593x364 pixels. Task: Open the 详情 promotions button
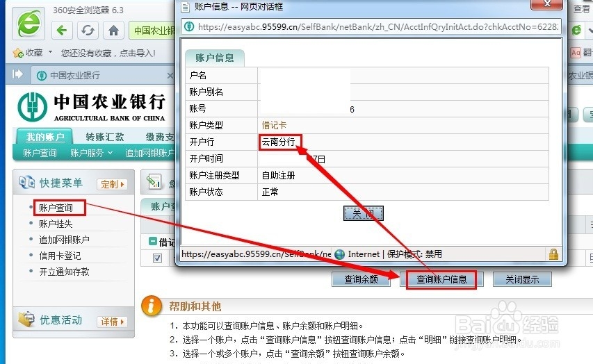pyautogui.click(x=112, y=322)
